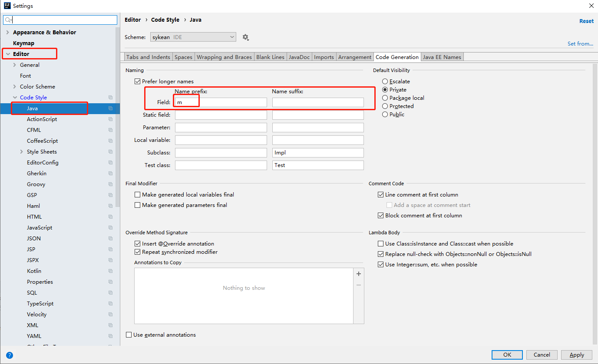The height and width of the screenshot is (364, 598).
Task: Click the Reset link
Action: click(x=586, y=21)
